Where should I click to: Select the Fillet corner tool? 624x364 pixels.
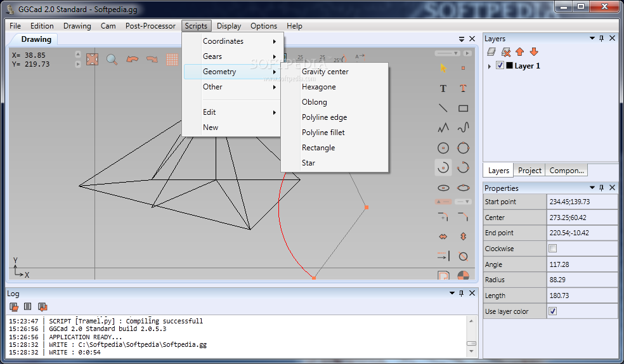click(x=443, y=217)
